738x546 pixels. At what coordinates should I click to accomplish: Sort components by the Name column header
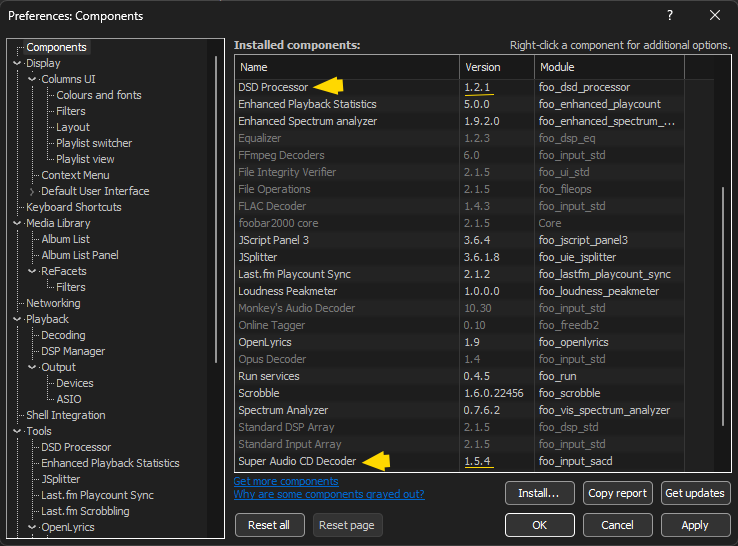347,67
